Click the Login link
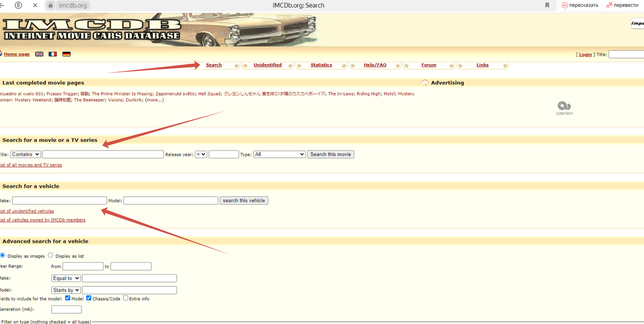This screenshot has height=324, width=644. coord(586,54)
